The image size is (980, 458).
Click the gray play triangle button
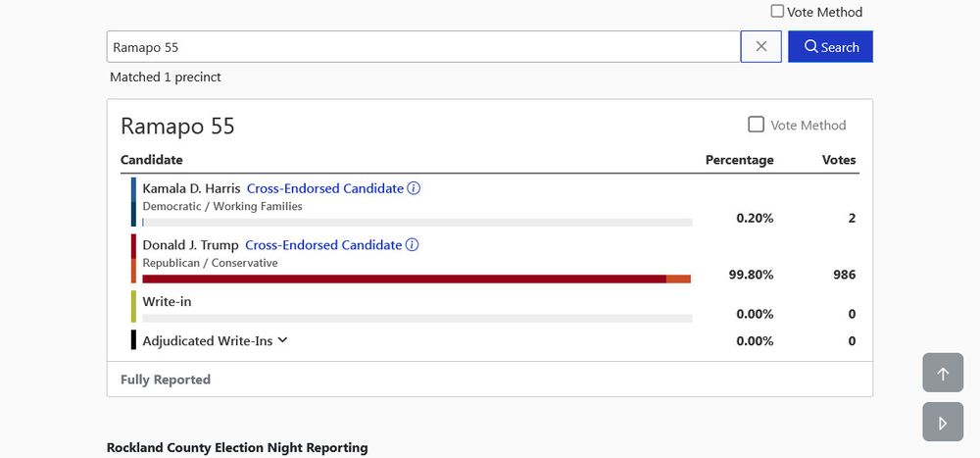coord(943,422)
